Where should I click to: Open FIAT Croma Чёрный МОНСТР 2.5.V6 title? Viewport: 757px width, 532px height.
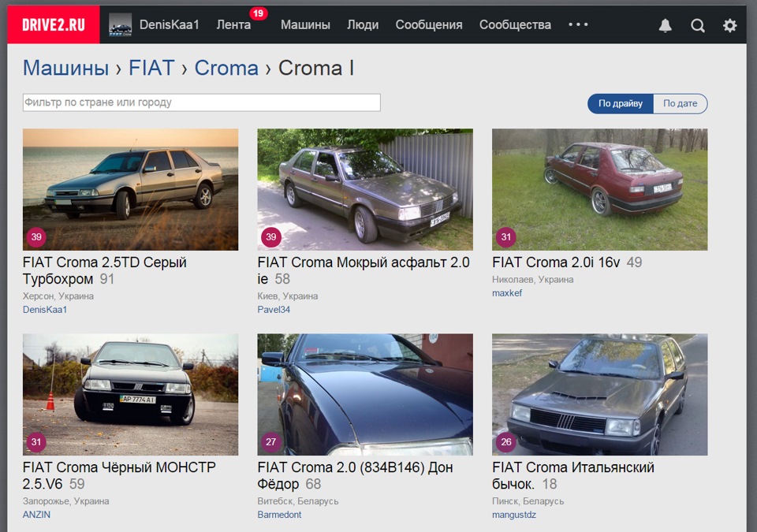pyautogui.click(x=119, y=475)
